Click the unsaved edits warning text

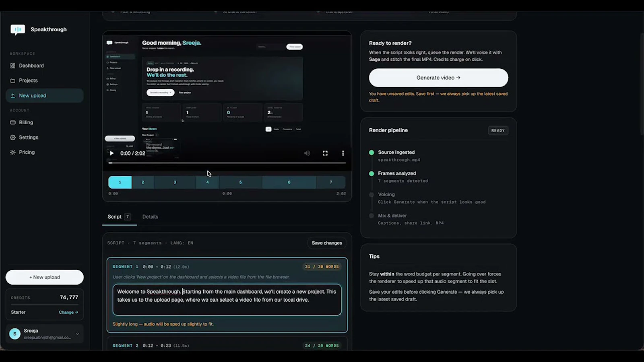coord(438,97)
